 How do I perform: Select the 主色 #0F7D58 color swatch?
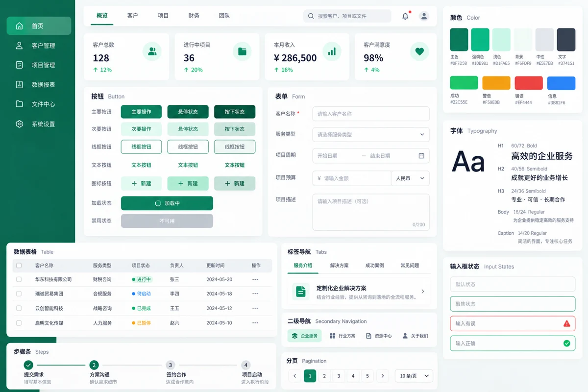coord(459,40)
